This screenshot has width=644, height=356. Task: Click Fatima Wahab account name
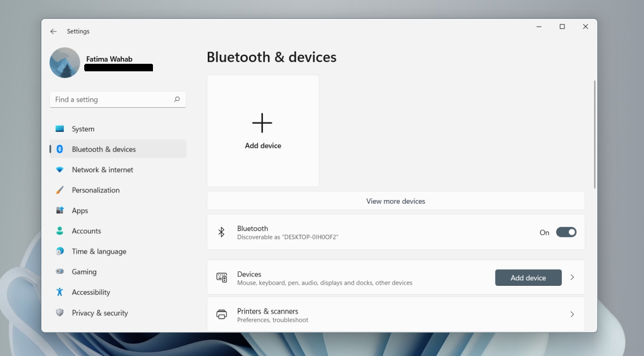tap(109, 59)
